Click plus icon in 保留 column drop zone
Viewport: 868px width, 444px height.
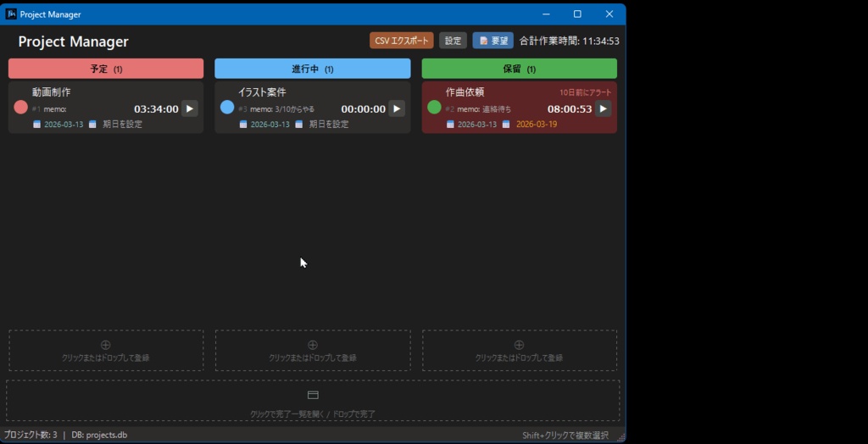click(520, 346)
